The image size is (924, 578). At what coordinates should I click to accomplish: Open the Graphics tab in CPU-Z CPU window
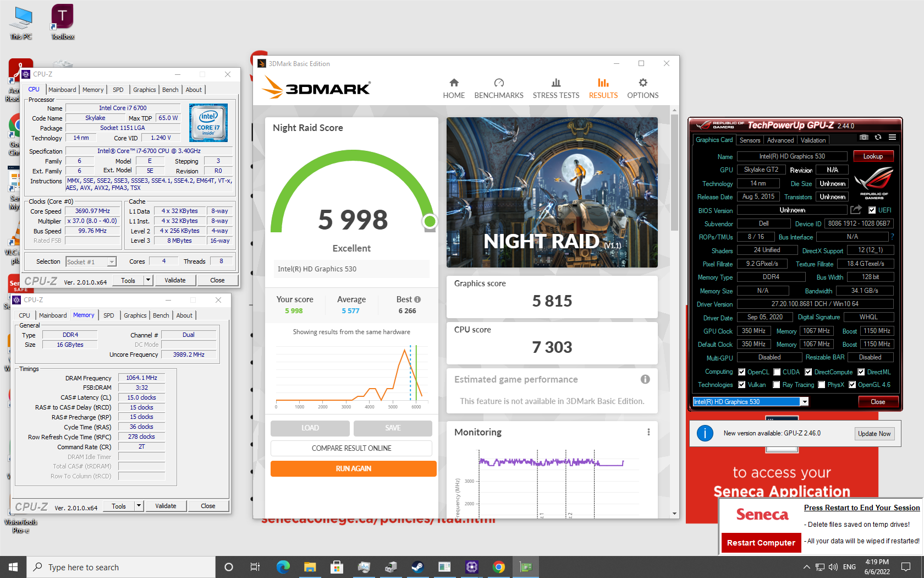(x=144, y=90)
